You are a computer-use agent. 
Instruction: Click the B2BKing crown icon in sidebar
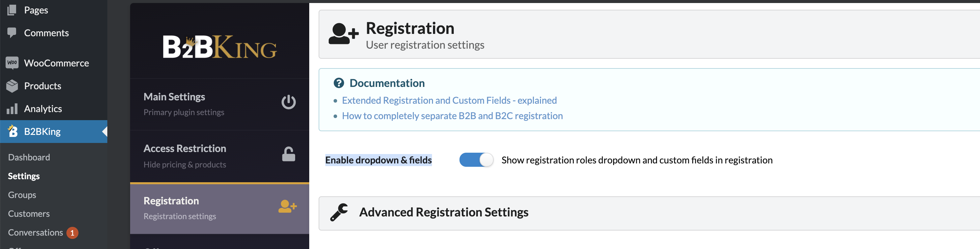click(x=12, y=131)
